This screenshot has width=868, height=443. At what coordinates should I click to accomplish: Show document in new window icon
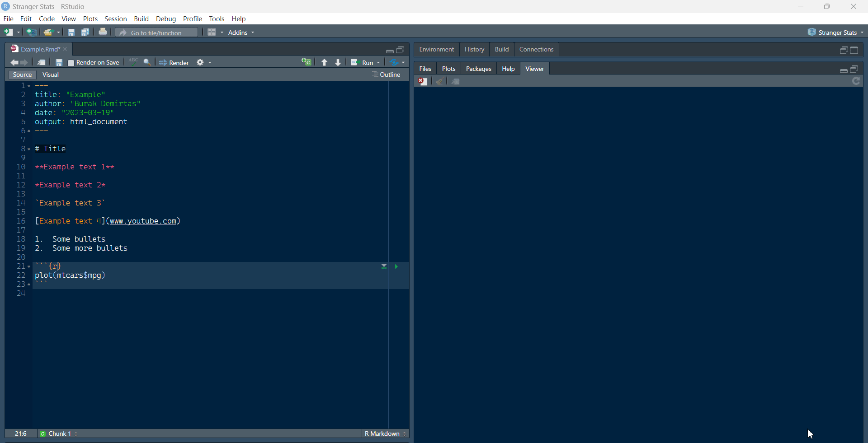[42, 63]
